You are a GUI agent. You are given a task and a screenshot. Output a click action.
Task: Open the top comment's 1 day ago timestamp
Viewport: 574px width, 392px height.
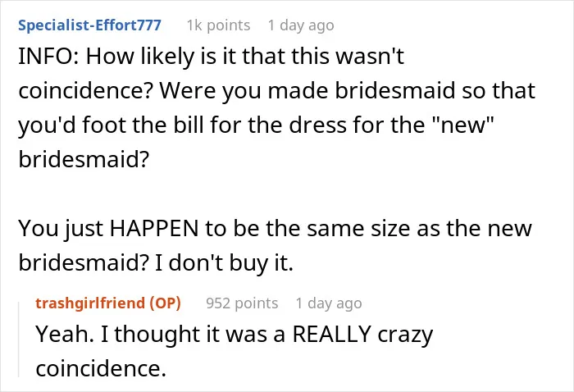coord(301,25)
